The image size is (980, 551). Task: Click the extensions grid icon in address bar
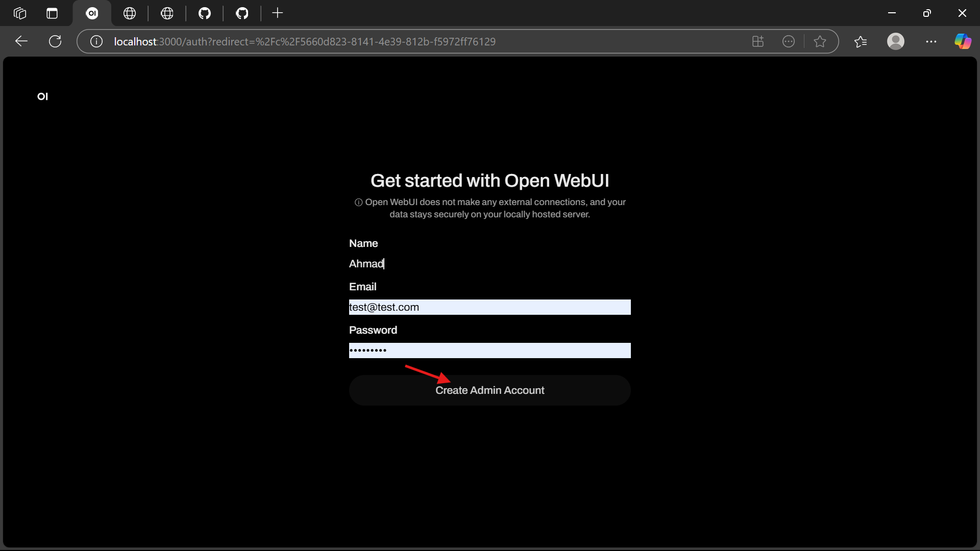pyautogui.click(x=758, y=41)
